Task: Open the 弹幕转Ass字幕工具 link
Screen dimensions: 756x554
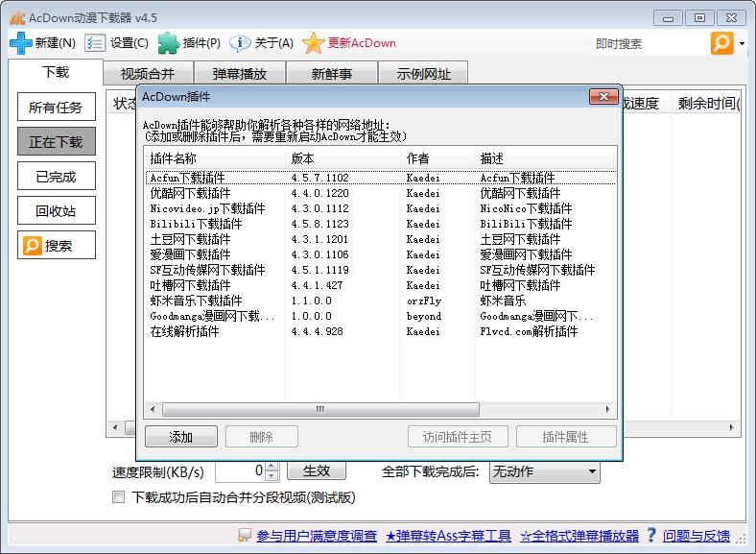Action: [x=448, y=536]
